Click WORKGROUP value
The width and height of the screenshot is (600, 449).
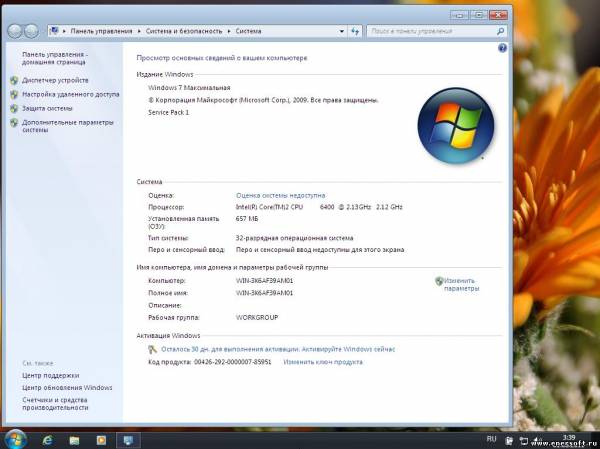pyautogui.click(x=257, y=317)
